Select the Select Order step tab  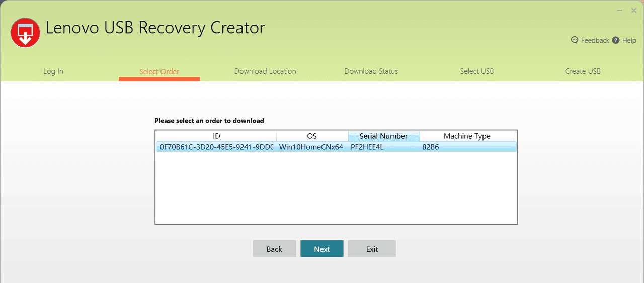tap(159, 71)
